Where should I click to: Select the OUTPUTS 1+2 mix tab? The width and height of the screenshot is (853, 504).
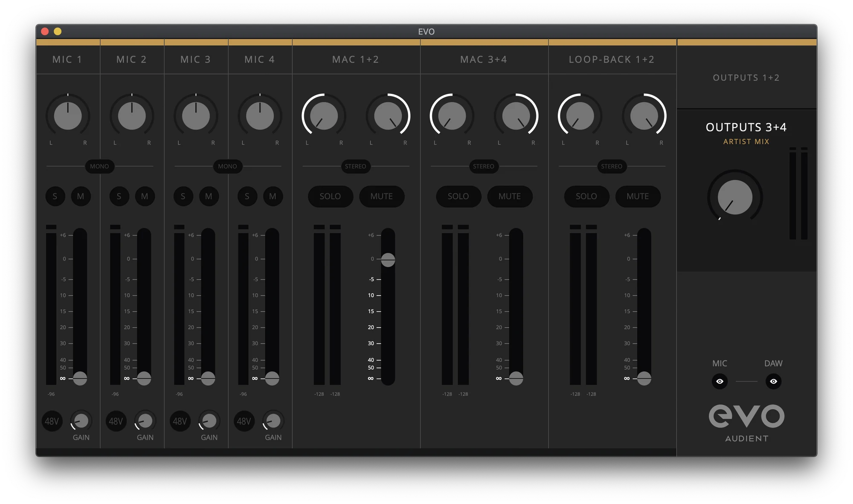coord(746,78)
